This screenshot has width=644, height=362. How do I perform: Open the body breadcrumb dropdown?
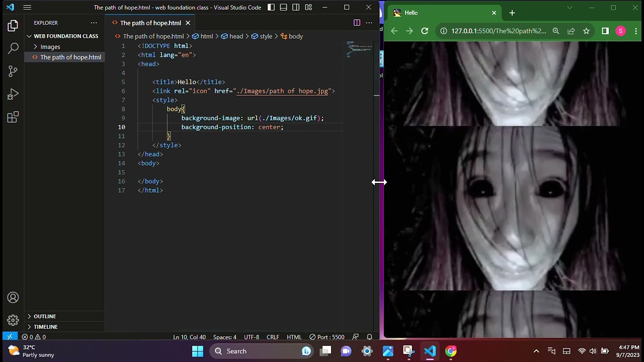(291, 36)
